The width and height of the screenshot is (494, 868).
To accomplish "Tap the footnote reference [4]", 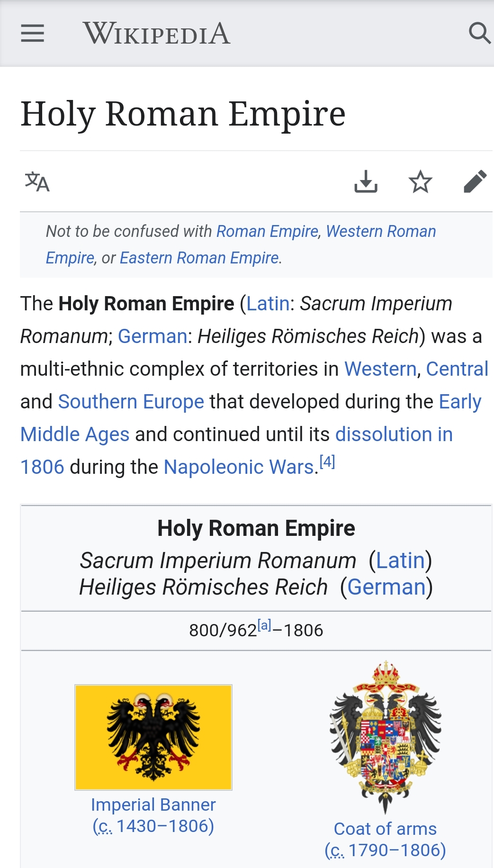I will tap(327, 461).
